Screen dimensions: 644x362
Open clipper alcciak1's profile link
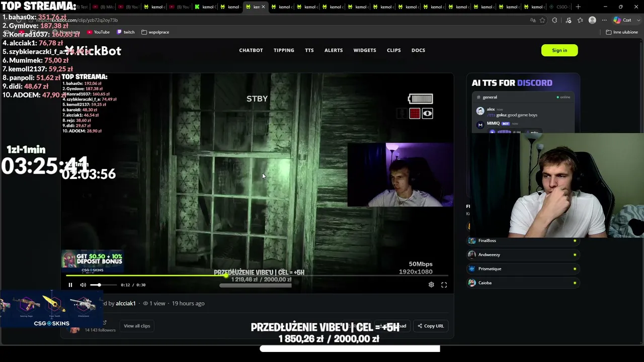[126, 303]
